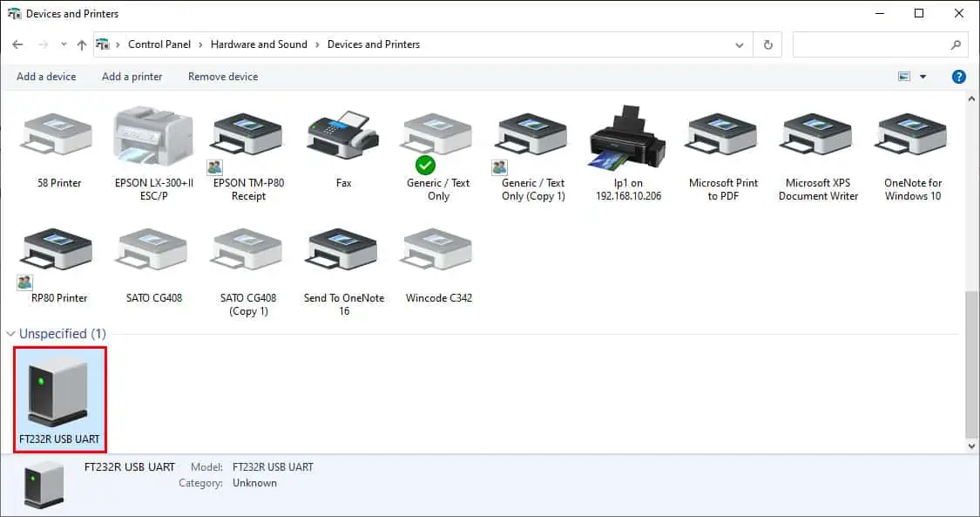Select the RP80 Printer icon
This screenshot has height=517, width=980.
point(59,255)
